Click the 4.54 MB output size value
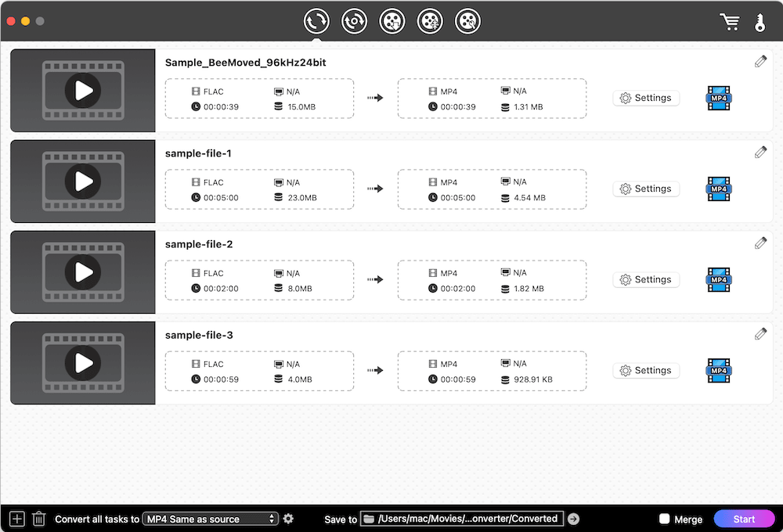The height and width of the screenshot is (532, 783). pyautogui.click(x=530, y=198)
